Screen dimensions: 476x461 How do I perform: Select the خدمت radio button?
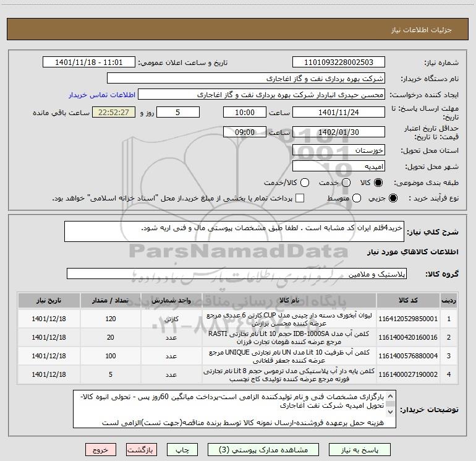tap(346, 183)
